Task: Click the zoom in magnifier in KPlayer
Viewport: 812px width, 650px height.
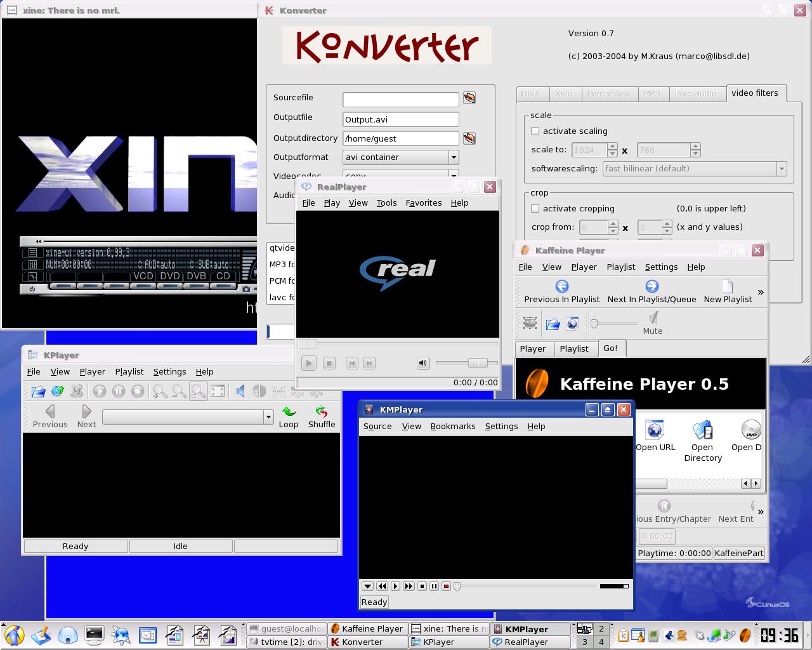Action: click(160, 391)
